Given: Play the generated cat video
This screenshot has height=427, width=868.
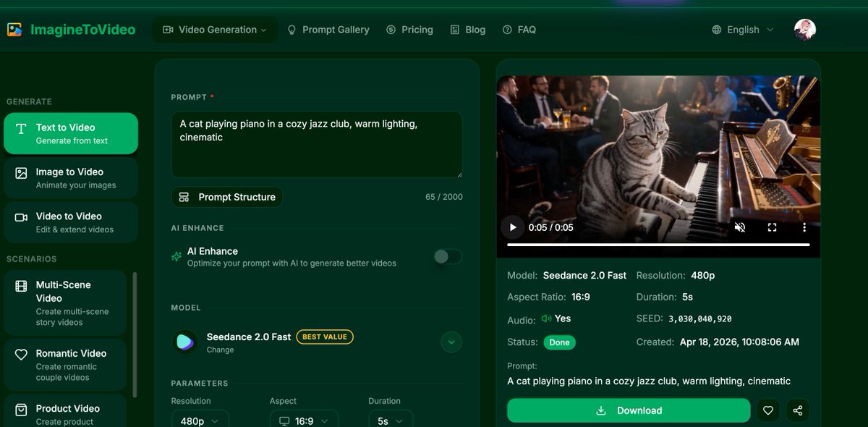Looking at the screenshot, I should 513,227.
